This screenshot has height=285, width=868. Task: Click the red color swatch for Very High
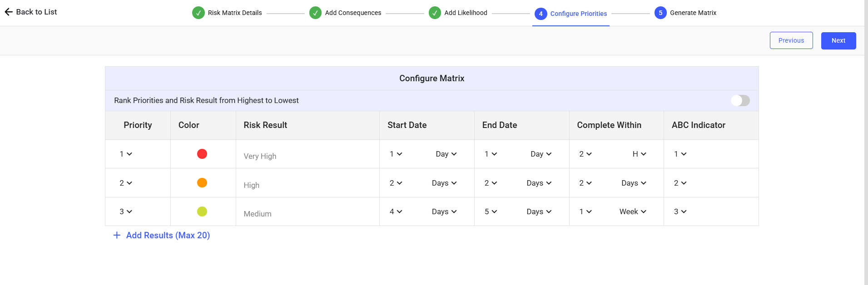pos(202,154)
